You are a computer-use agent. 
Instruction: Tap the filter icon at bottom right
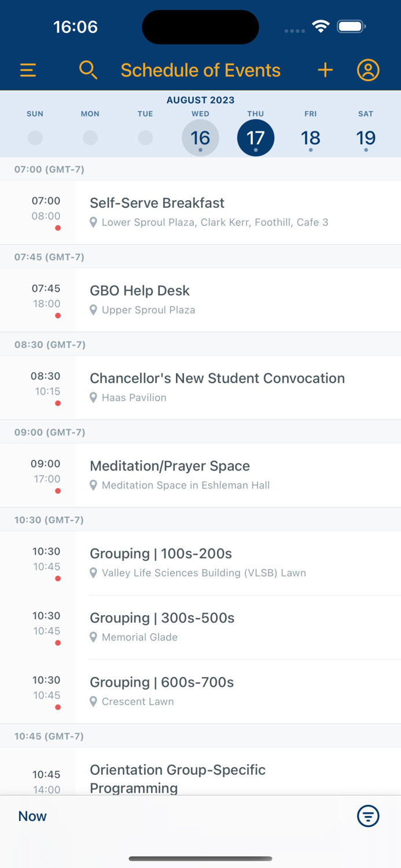click(368, 816)
